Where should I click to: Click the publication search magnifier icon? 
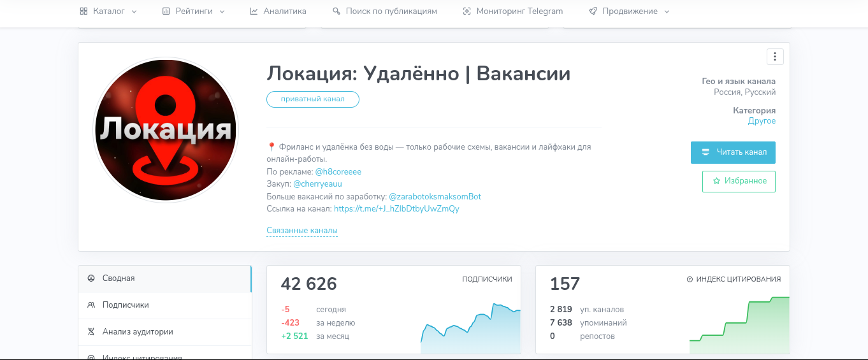pos(336,11)
